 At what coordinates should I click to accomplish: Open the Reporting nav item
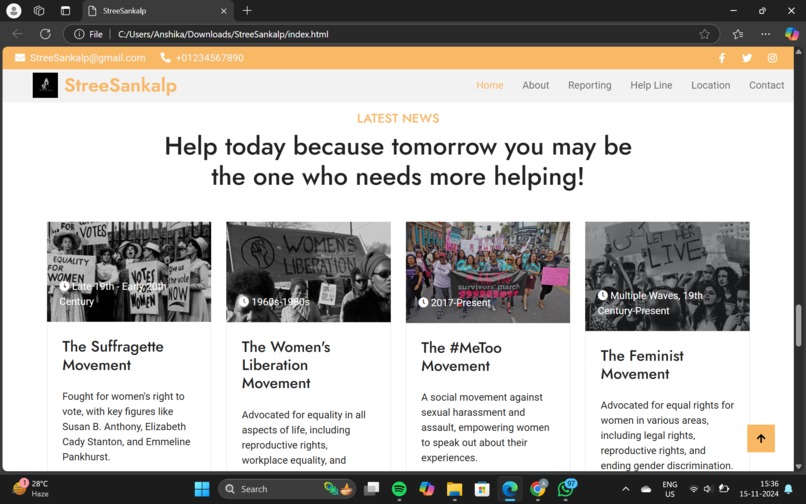click(590, 85)
